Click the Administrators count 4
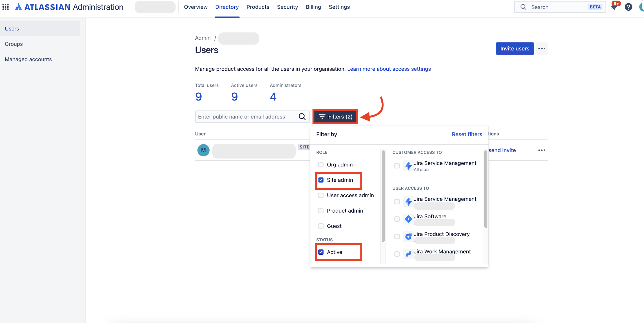The height and width of the screenshot is (323, 644). coord(273,97)
